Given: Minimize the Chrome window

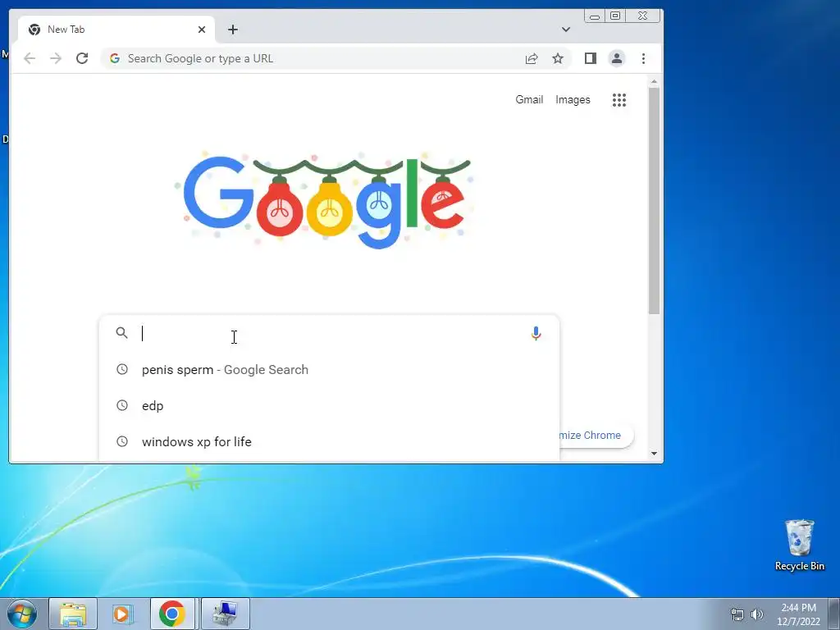Looking at the screenshot, I should click(x=595, y=16).
